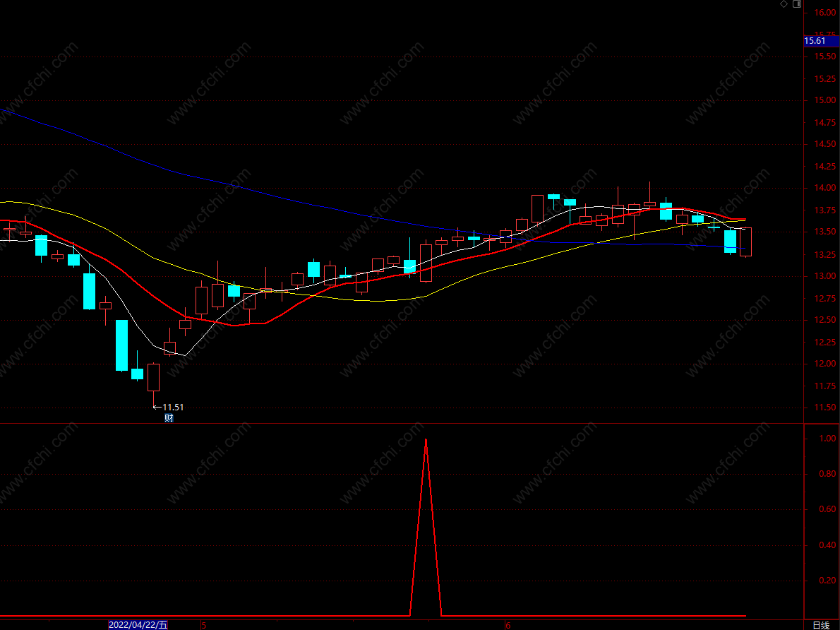
Task: Click the 12.00 price axis label
Action: [824, 364]
